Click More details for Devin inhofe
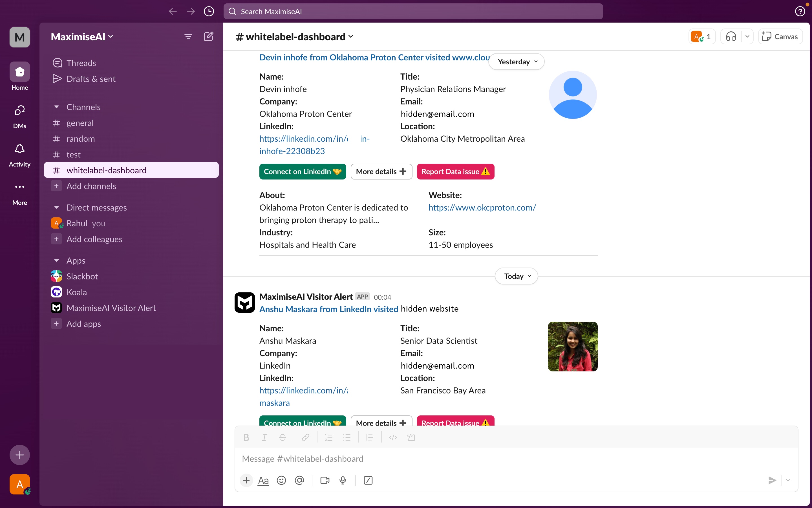The height and width of the screenshot is (508, 812). pos(381,171)
